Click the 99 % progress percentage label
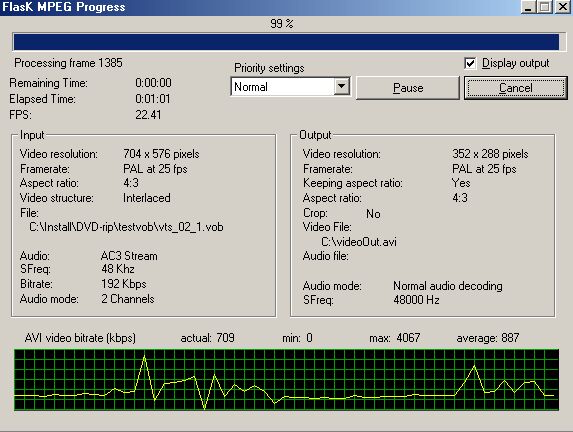This screenshot has height=432, width=573. tap(281, 24)
